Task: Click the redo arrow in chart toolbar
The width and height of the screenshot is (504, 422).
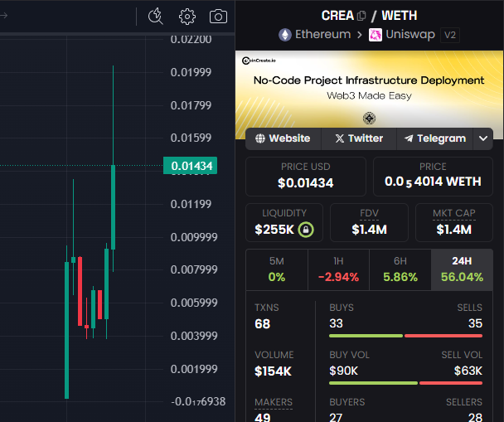Action: point(3,15)
